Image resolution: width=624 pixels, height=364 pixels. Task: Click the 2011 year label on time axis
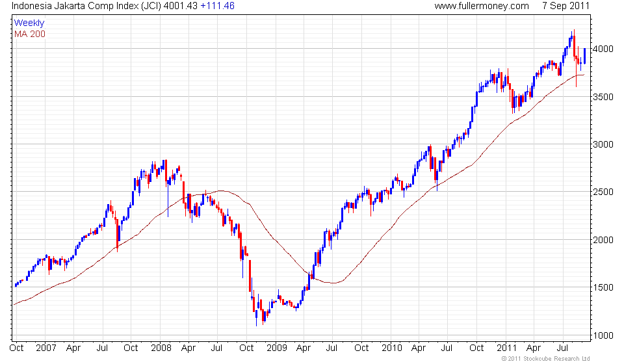[507, 348]
